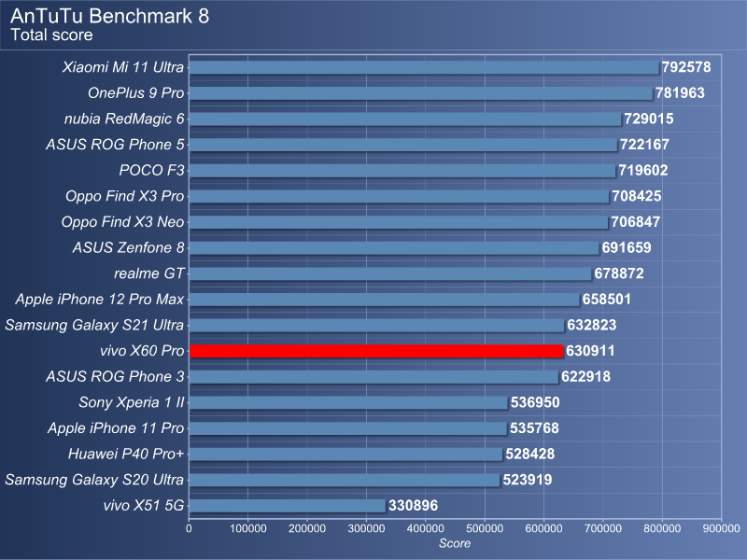
Task: Select the vivo X51 5G bar
Action: 288,505
